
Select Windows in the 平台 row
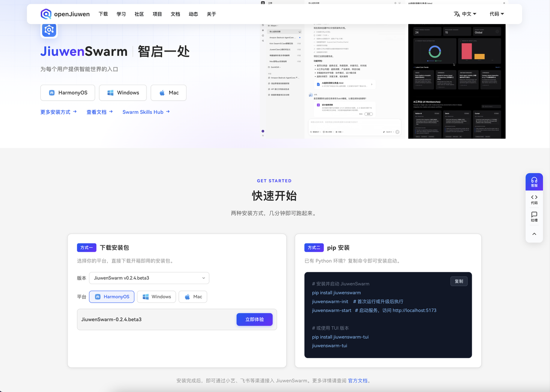tap(156, 297)
